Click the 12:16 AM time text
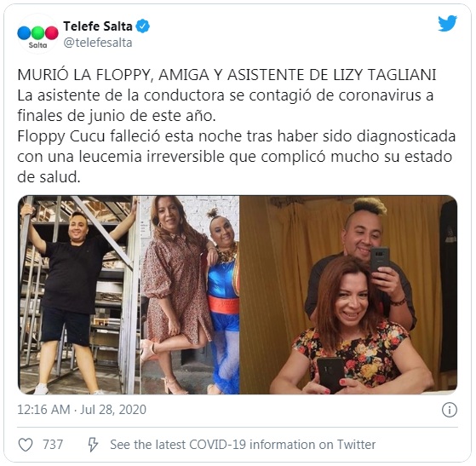 coord(43,410)
